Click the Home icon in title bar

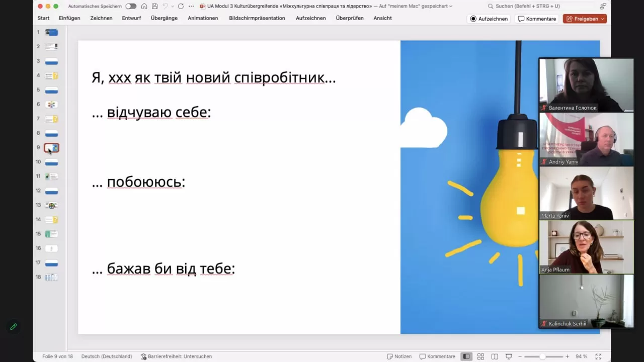[144, 6]
